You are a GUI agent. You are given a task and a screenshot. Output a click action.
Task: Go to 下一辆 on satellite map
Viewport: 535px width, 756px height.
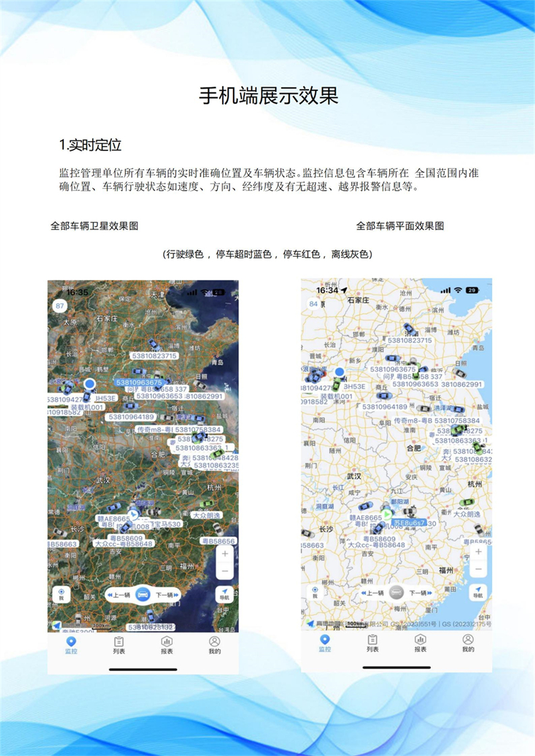coord(167,594)
